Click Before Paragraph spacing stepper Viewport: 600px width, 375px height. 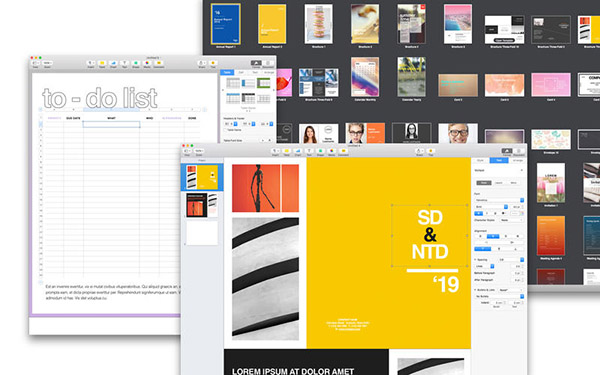pyautogui.click(x=523, y=273)
